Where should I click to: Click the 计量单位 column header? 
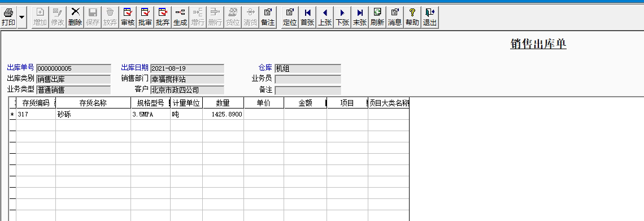[186, 103]
